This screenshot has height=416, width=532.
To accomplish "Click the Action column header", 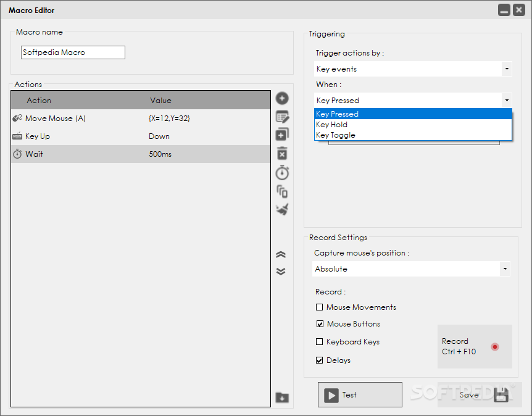I will 39,101.
